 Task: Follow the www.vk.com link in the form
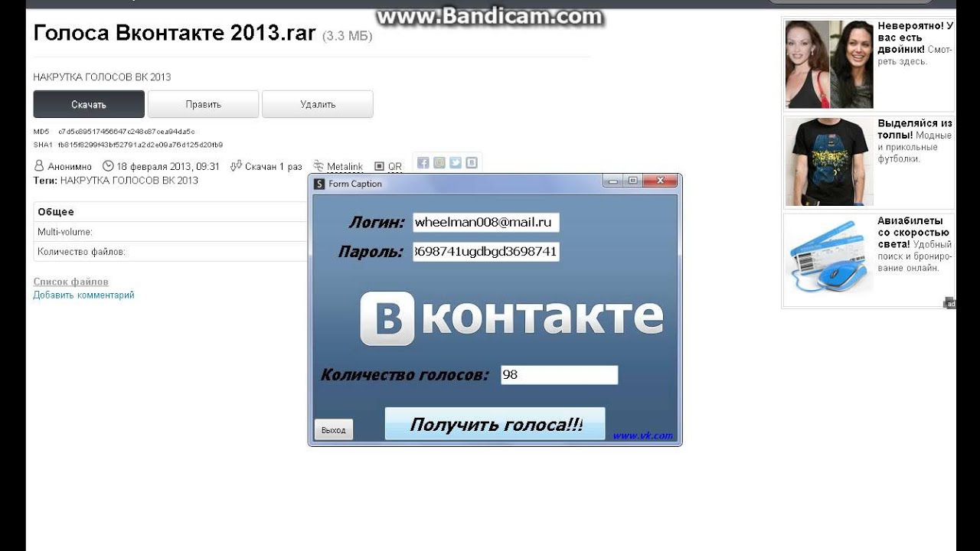click(642, 435)
